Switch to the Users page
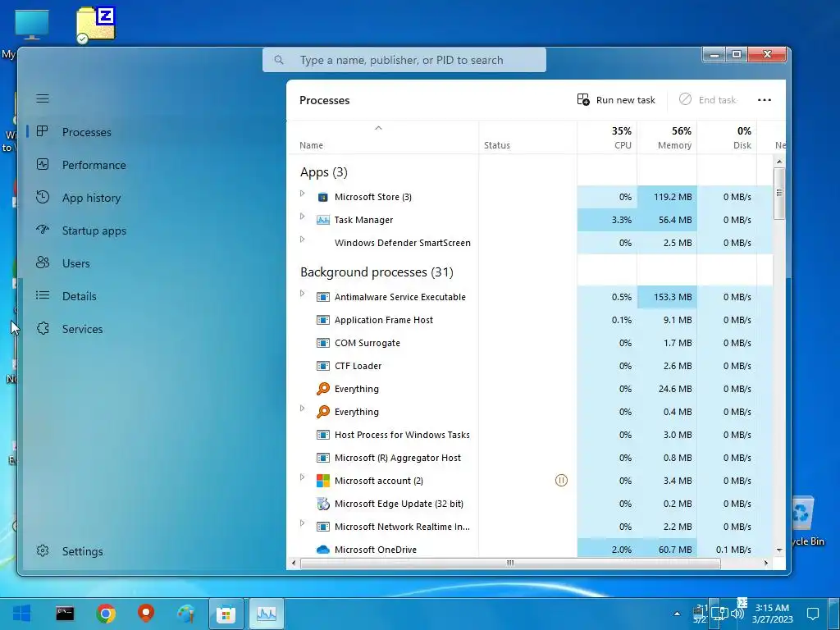The image size is (840, 630). click(75, 263)
